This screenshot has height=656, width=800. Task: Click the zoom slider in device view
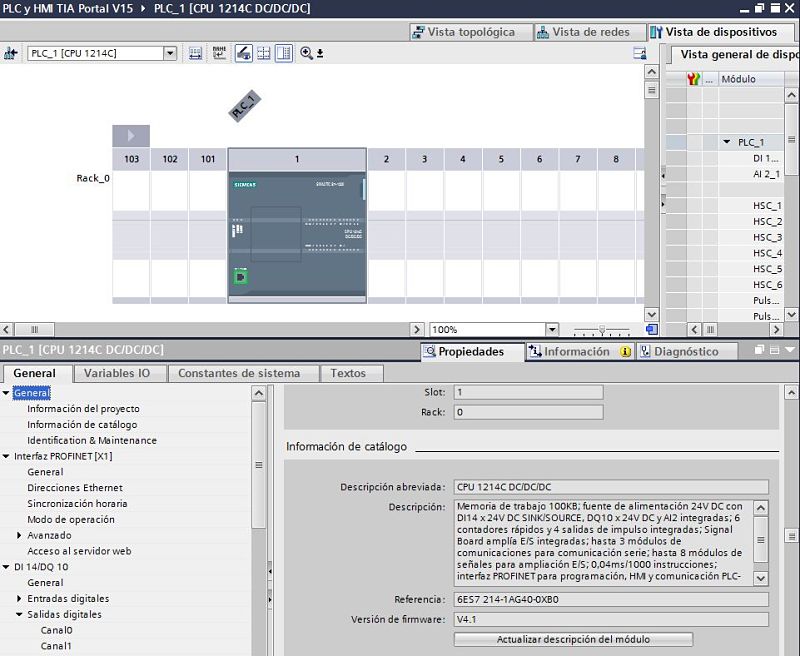[601, 329]
